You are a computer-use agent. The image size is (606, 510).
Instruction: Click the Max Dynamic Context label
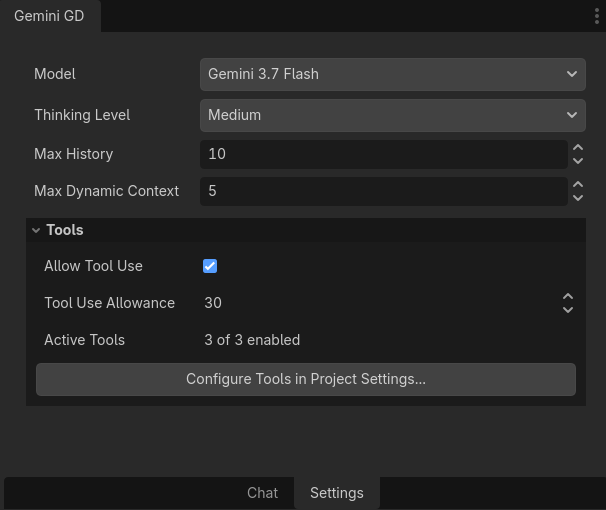pyautogui.click(x=106, y=191)
